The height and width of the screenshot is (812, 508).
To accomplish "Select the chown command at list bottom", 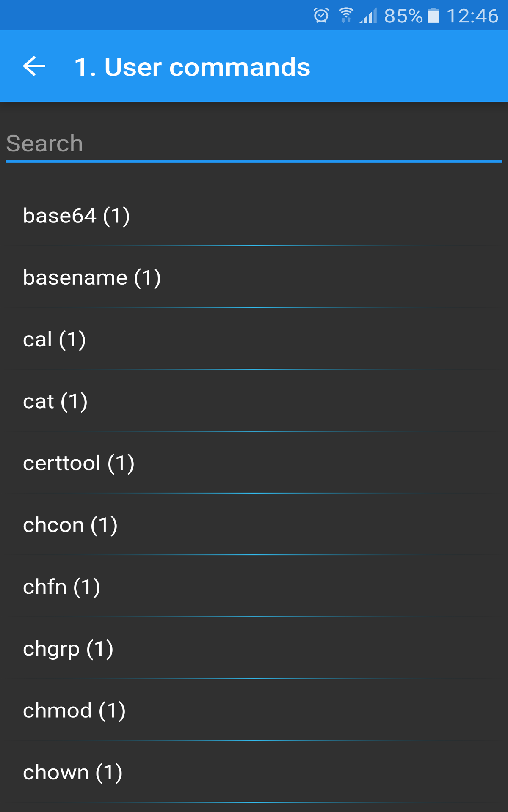I will [72, 771].
